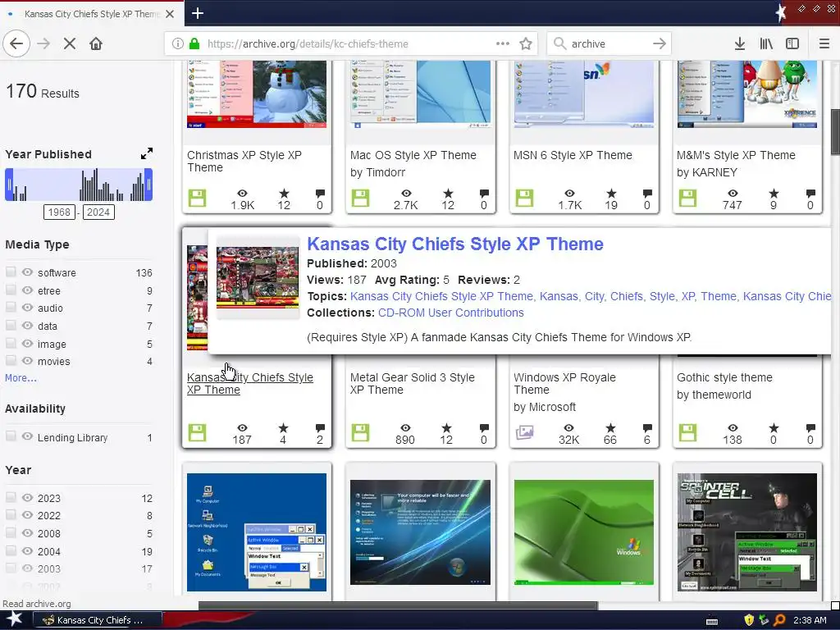Click the vertical page scrollbar thumb

click(x=835, y=131)
